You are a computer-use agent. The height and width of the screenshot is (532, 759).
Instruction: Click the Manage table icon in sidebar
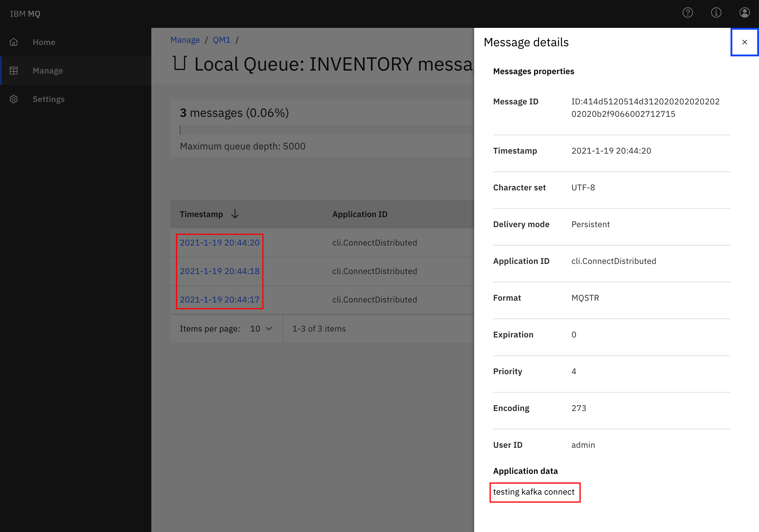(14, 70)
